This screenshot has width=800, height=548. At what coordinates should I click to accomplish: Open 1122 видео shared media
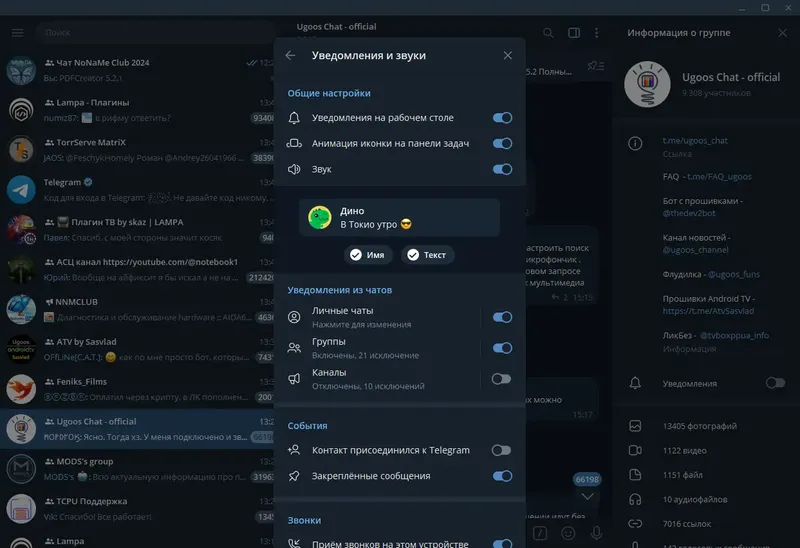coord(706,451)
